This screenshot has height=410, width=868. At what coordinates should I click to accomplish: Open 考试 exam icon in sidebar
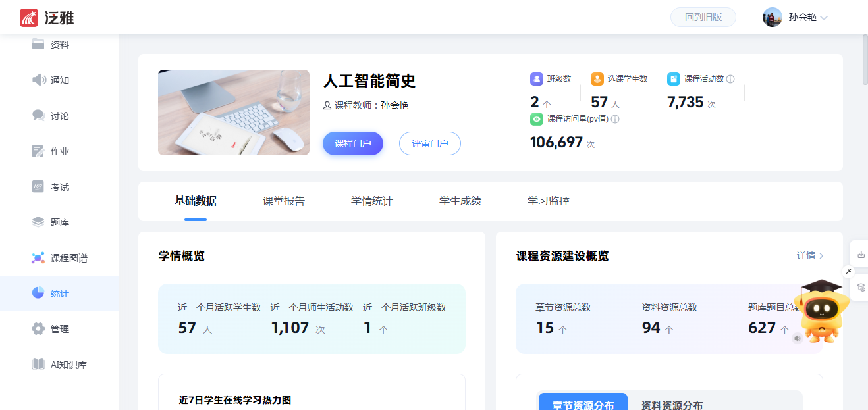pyautogui.click(x=38, y=187)
